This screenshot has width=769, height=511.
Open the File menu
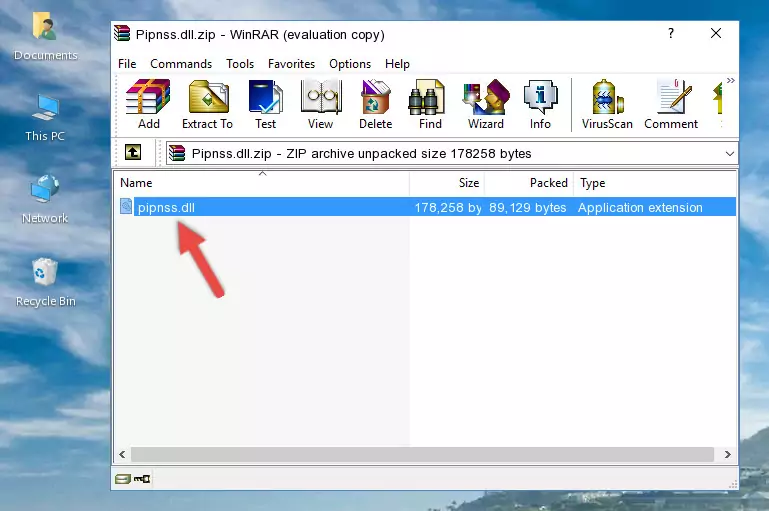(127, 64)
